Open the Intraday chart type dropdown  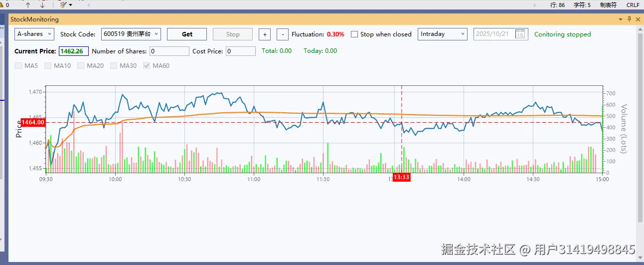click(x=442, y=34)
